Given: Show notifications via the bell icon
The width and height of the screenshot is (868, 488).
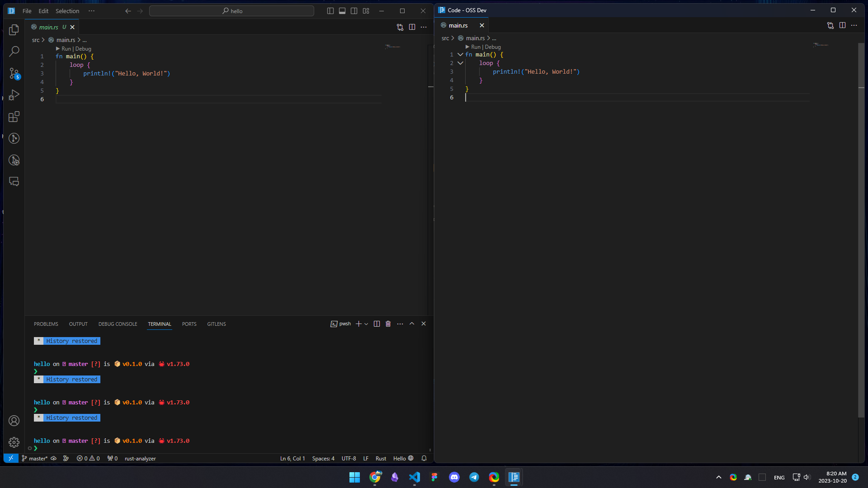Looking at the screenshot, I should 424,458.
